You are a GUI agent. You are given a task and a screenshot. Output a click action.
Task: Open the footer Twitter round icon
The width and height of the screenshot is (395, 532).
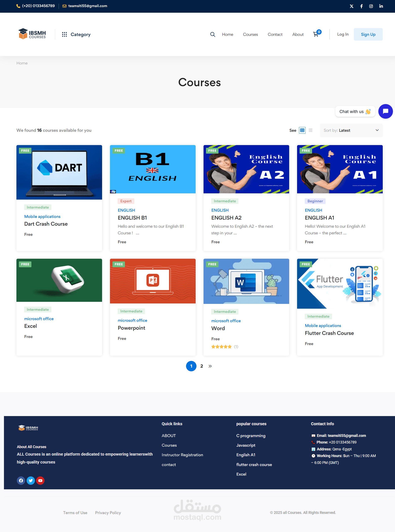[x=31, y=480]
